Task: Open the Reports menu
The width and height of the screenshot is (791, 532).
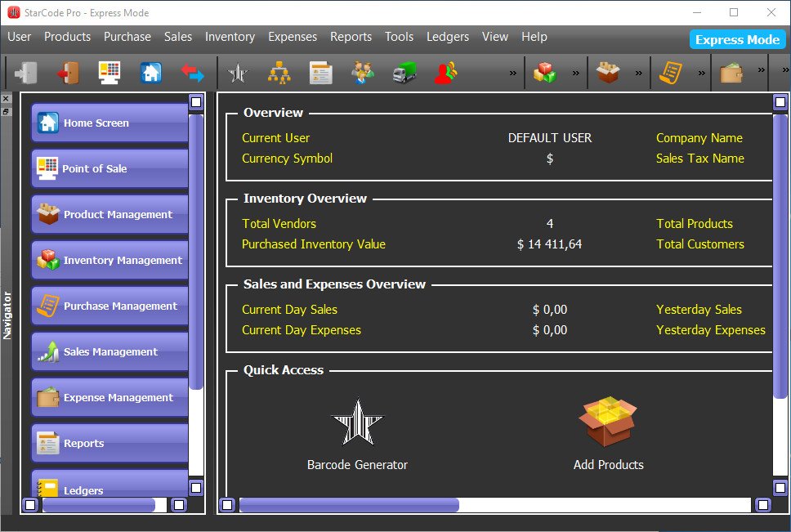Action: point(351,37)
